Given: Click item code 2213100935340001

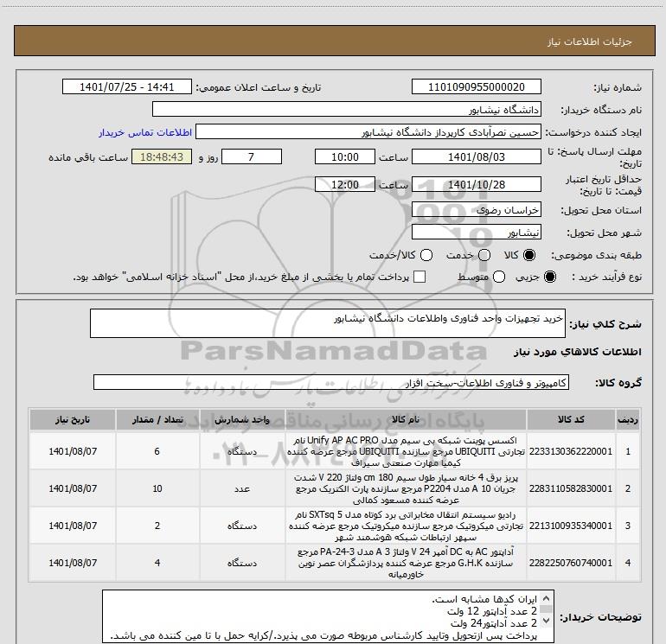Looking at the screenshot, I should [571, 526].
